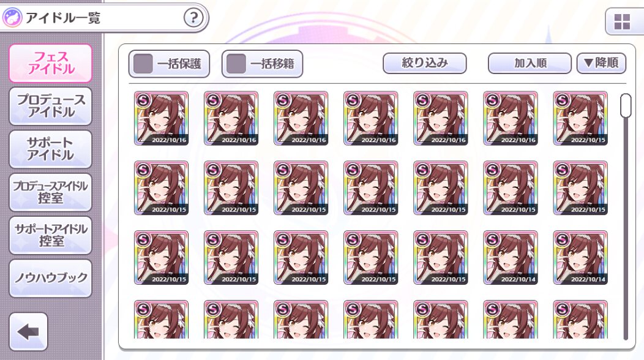
Task: Open the 絞り込み filter options
Action: [425, 63]
